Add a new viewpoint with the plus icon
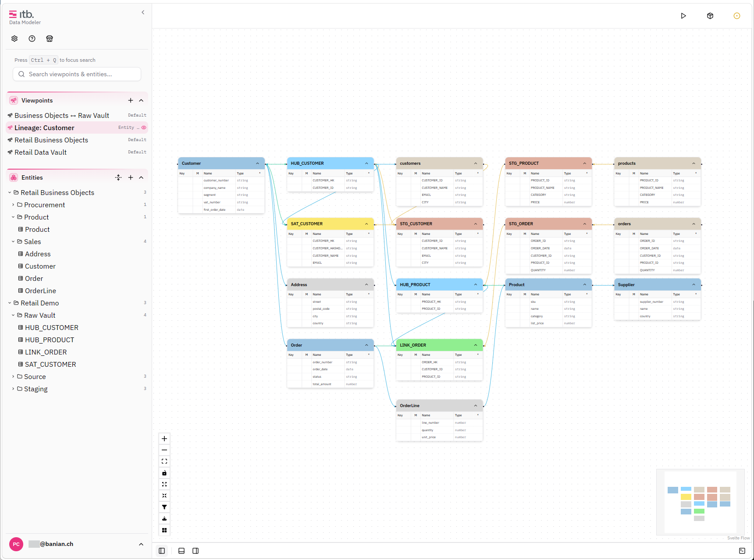The height and width of the screenshot is (560, 754). coord(131,100)
